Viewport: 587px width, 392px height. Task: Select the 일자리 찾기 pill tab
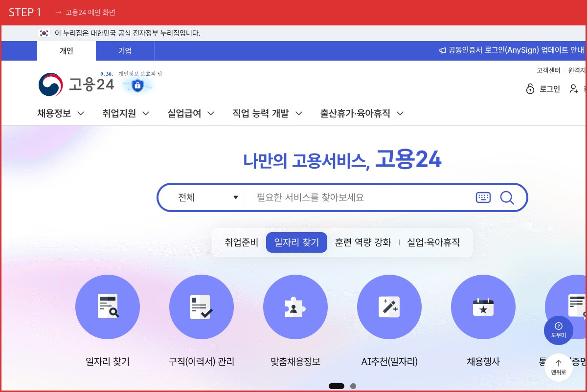(x=296, y=242)
